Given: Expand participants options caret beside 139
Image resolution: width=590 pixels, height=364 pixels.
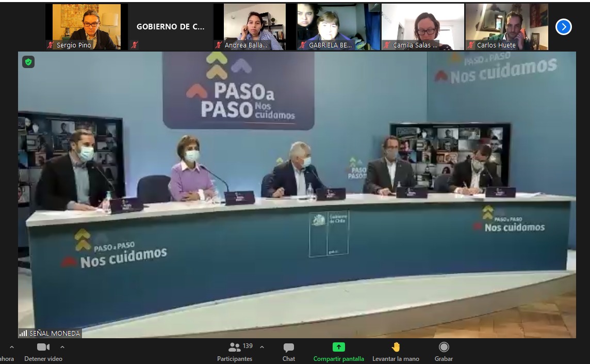Looking at the screenshot, I should click(262, 347).
